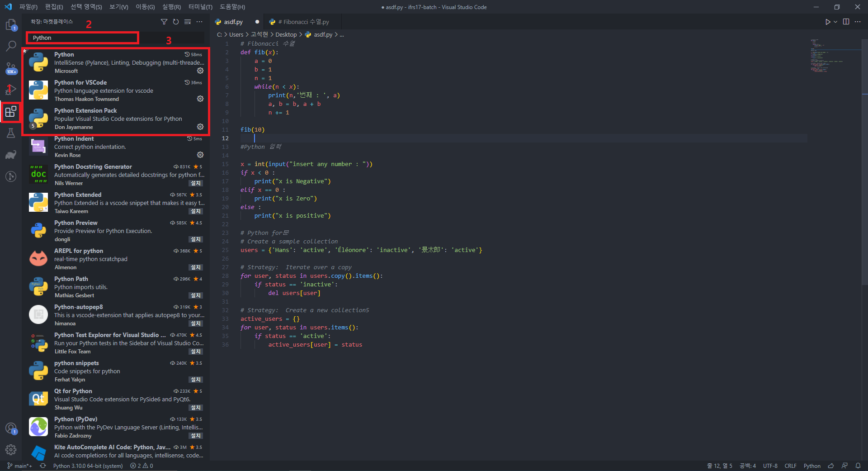Open the Run and Debug view

pos(11,90)
